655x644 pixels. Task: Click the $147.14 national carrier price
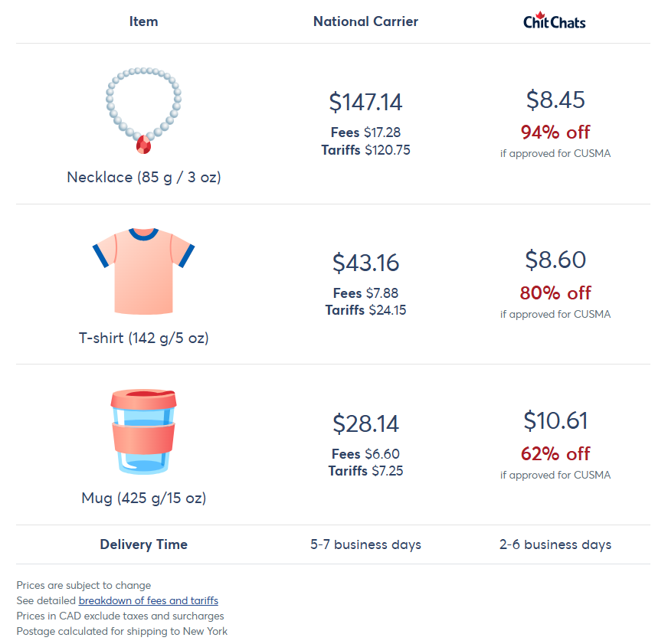[x=365, y=102]
